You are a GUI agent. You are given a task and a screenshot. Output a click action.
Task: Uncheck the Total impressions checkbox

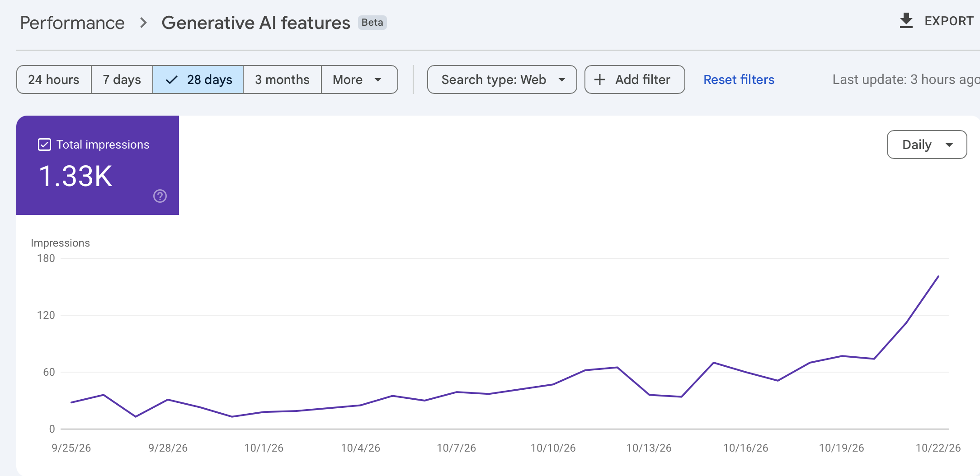[x=44, y=145]
